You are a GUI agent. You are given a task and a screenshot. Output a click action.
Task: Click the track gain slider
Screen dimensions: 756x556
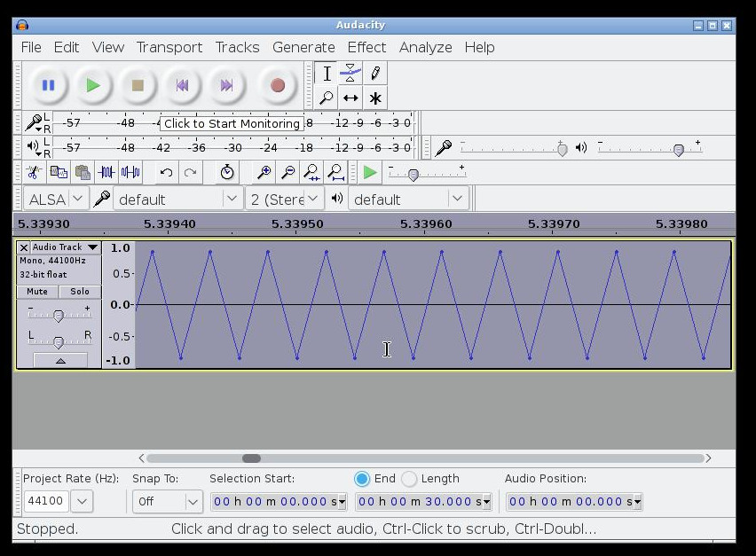(59, 316)
